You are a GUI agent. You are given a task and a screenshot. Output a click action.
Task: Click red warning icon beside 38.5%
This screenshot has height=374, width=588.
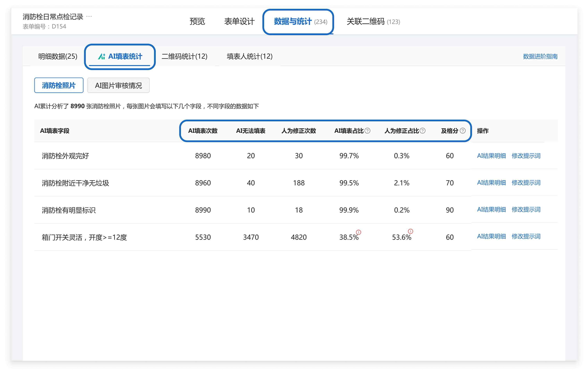[358, 232]
